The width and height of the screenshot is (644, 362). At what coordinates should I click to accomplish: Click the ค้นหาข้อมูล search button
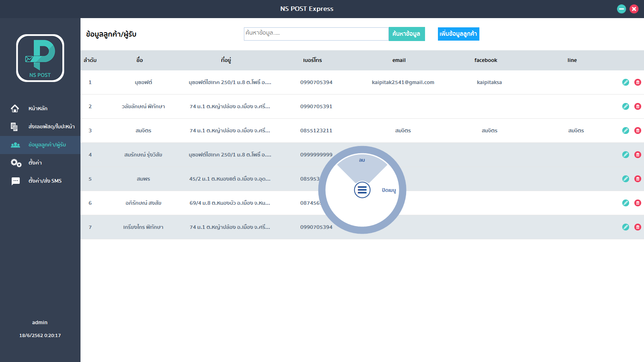(x=407, y=34)
